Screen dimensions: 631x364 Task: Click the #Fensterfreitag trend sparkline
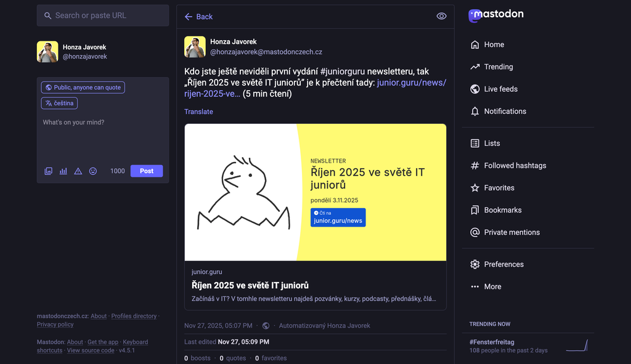click(577, 346)
